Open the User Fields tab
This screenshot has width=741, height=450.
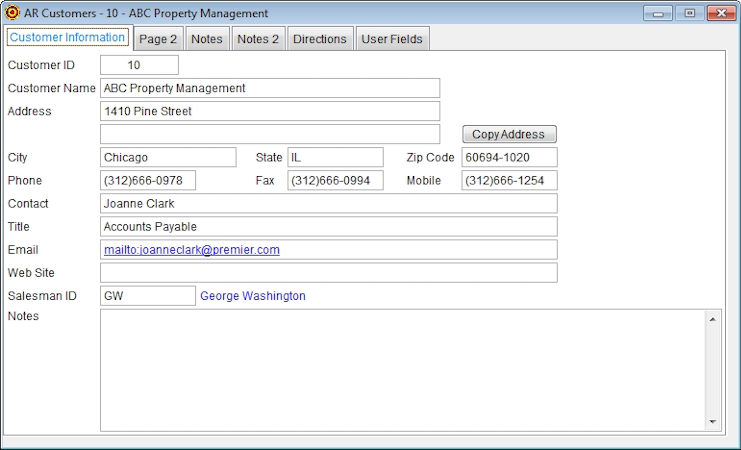[392, 39]
